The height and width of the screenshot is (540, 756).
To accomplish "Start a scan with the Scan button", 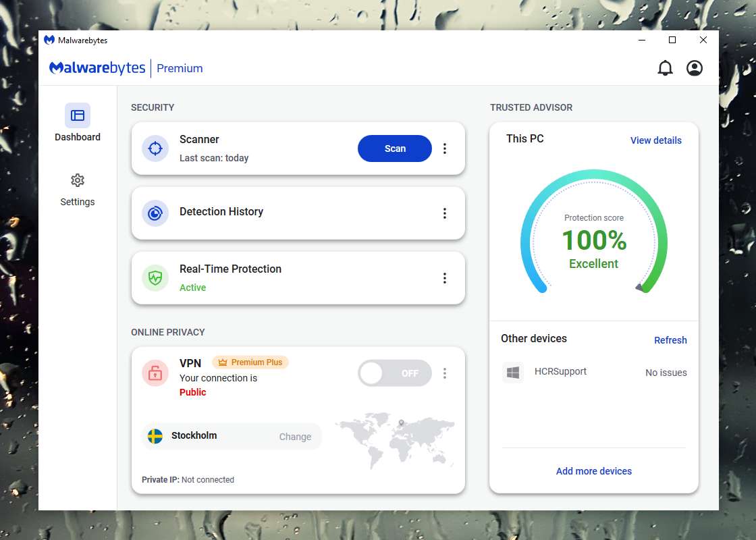I will 394,148.
